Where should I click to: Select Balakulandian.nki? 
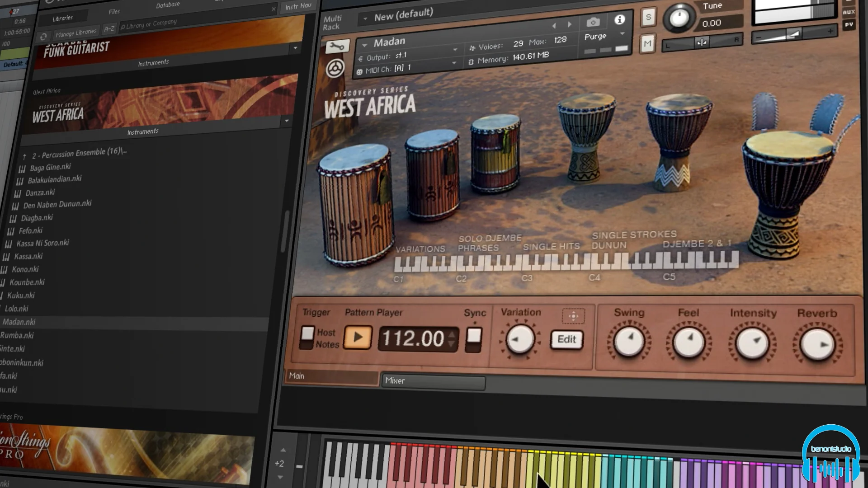(54, 179)
